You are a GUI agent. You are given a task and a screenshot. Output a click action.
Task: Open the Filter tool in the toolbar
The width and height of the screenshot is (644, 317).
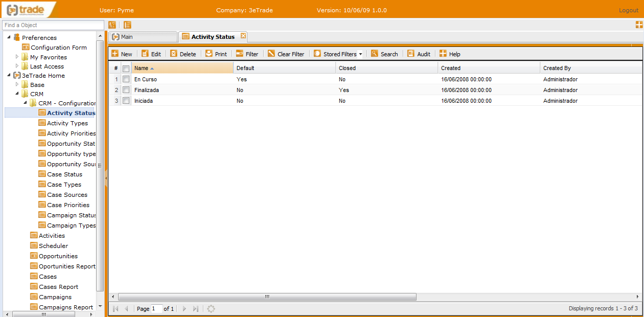pyautogui.click(x=247, y=54)
